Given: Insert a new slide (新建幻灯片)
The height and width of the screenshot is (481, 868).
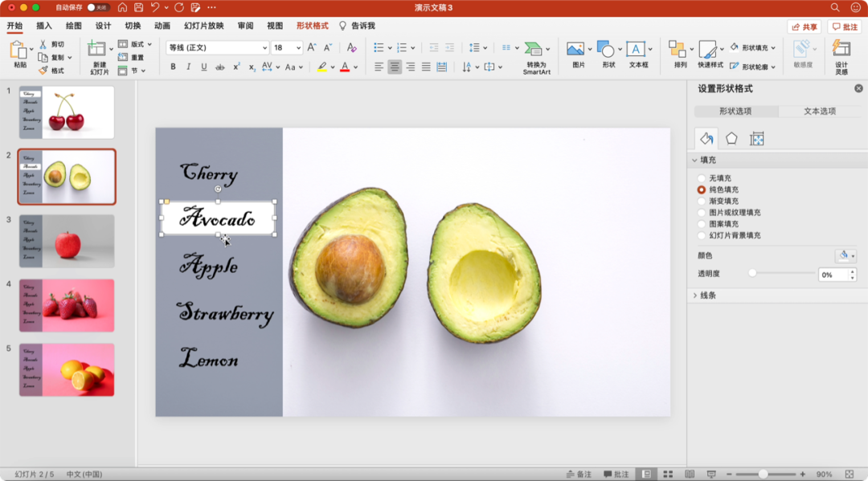Looking at the screenshot, I should click(97, 49).
